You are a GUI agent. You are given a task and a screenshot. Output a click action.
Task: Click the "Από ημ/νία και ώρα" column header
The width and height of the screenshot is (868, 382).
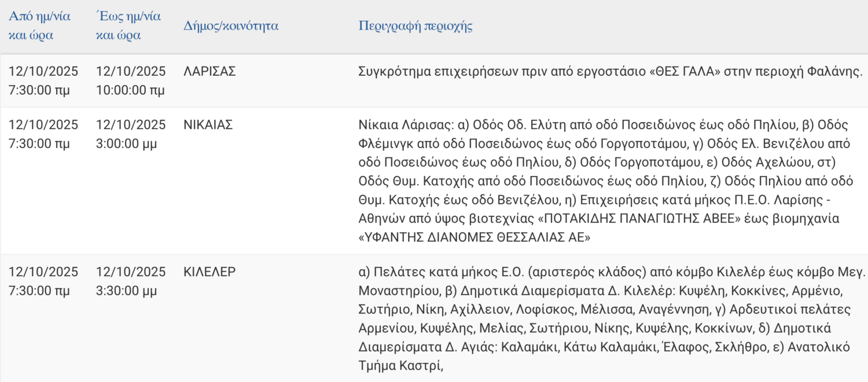39,25
